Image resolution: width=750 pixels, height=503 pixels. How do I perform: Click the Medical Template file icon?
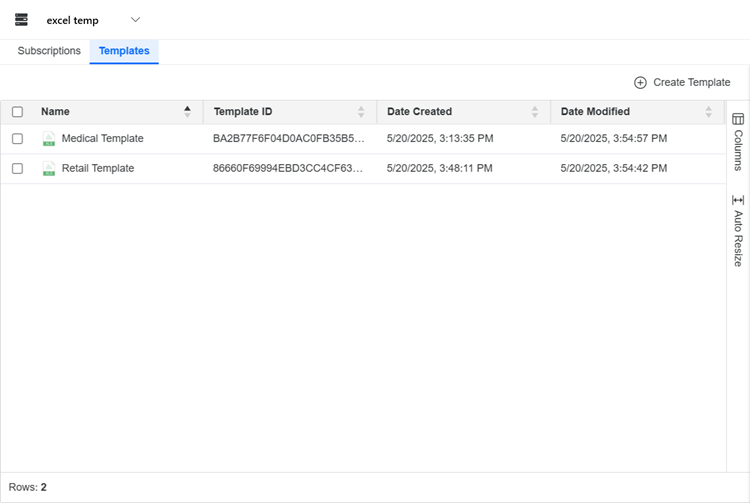(x=49, y=139)
